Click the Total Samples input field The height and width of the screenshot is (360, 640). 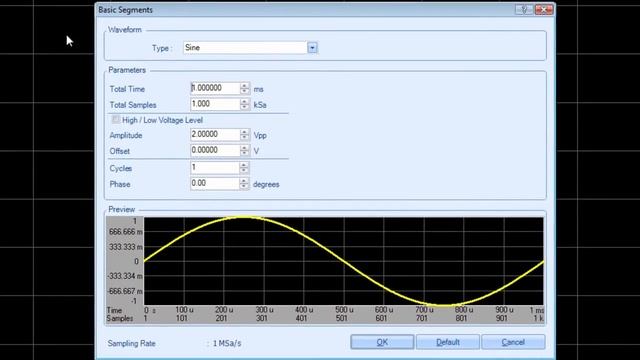pos(215,104)
